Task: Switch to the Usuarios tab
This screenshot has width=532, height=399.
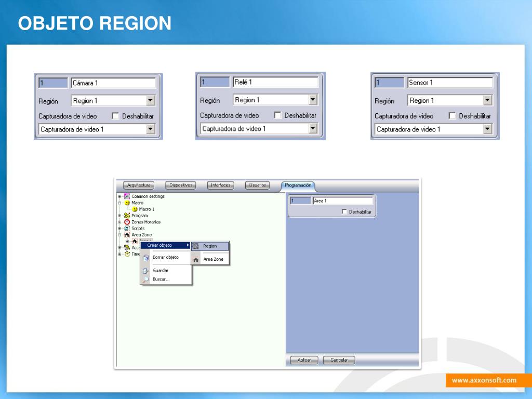Action: pyautogui.click(x=258, y=185)
